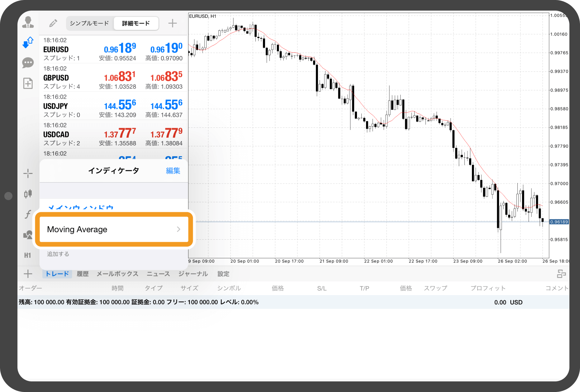The image size is (580, 392).
Task: Click the S/L column header
Action: tap(322, 289)
